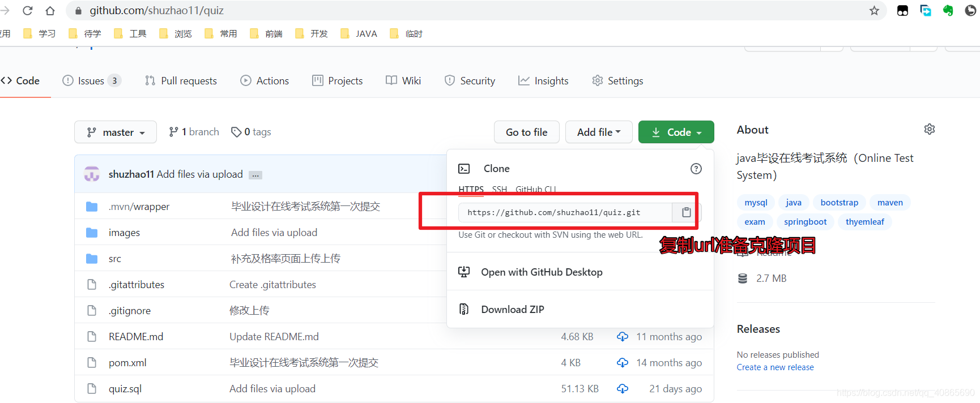Open the thyemleaf topic tag
980x403 pixels.
[x=864, y=222]
